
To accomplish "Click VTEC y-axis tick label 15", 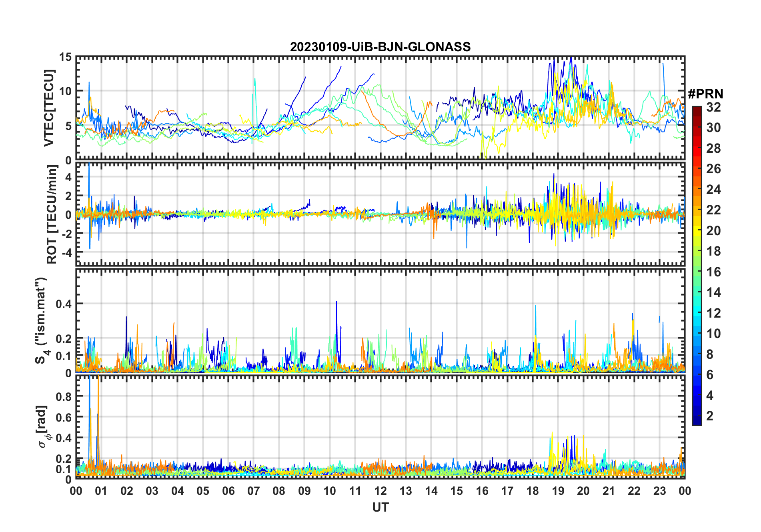I will pos(65,57).
